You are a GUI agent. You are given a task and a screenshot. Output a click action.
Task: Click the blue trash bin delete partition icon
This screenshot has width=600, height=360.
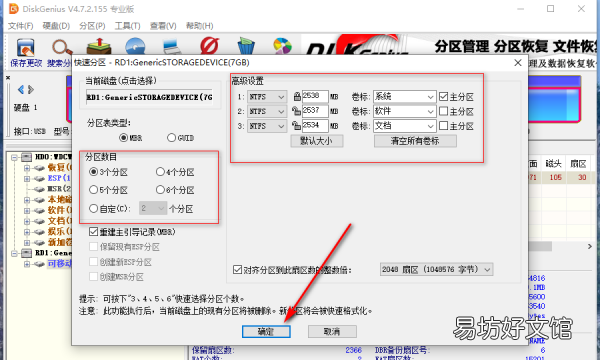point(246,46)
